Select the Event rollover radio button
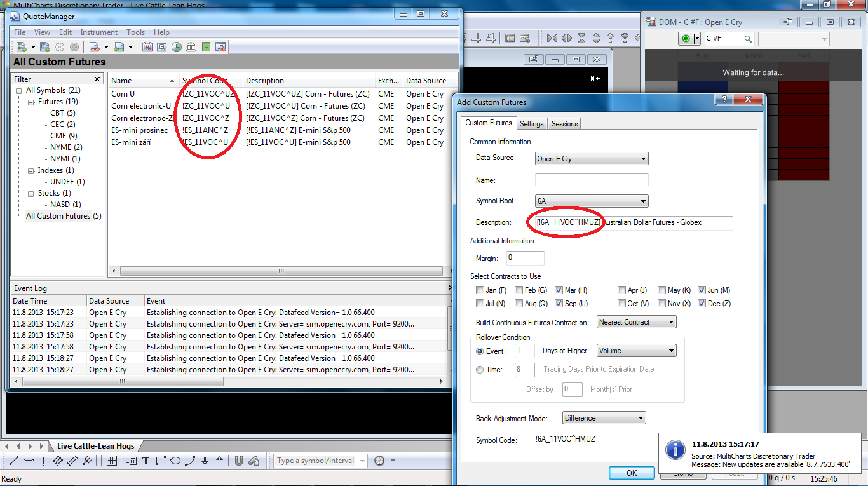868x486 pixels. pyautogui.click(x=480, y=351)
